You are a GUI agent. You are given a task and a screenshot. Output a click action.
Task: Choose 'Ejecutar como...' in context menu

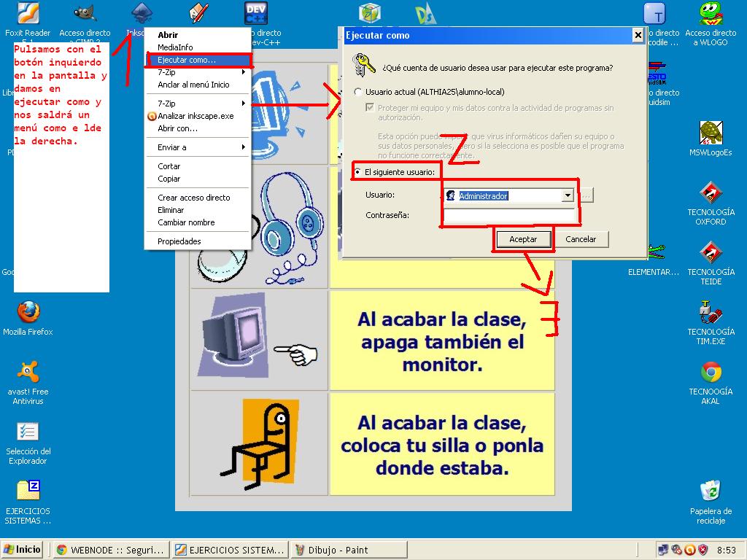(187, 60)
